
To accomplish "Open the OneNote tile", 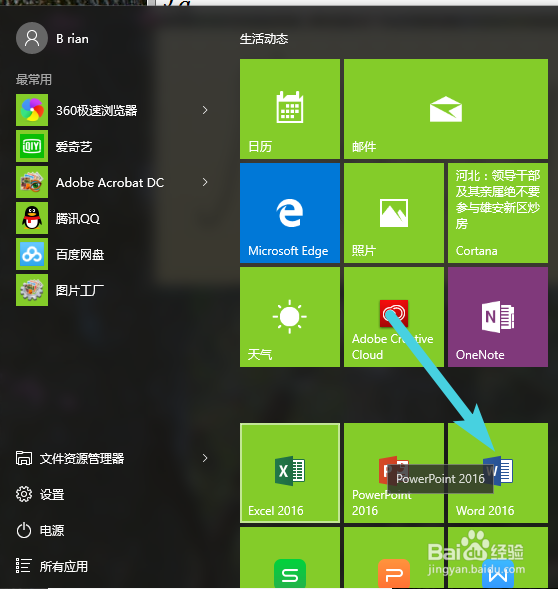I will coord(498,317).
